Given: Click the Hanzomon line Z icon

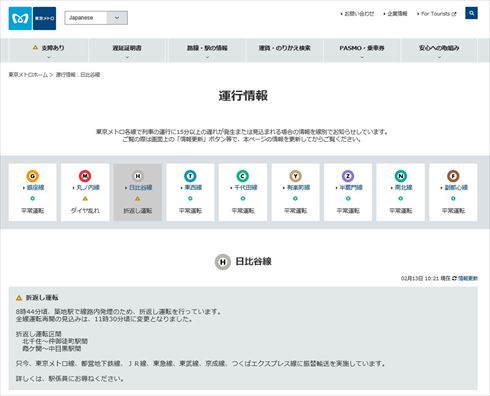Looking at the screenshot, I should pos(348,176).
